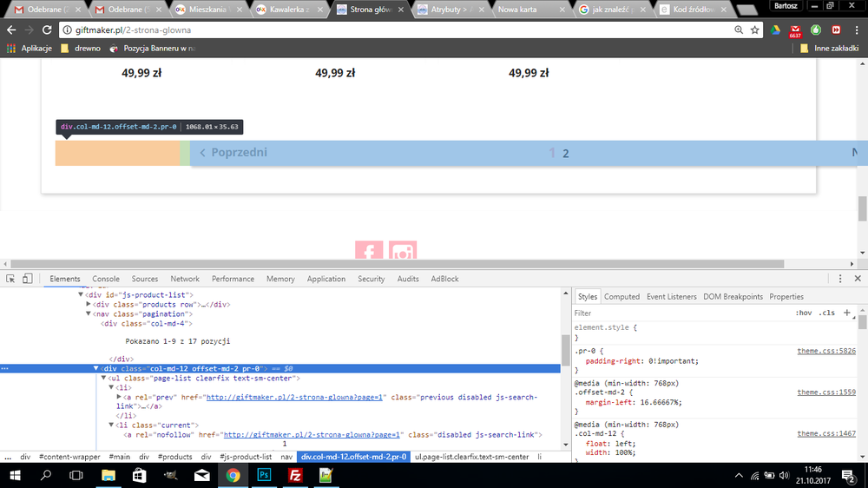
Task: Open Performance tab
Action: pos(233,279)
